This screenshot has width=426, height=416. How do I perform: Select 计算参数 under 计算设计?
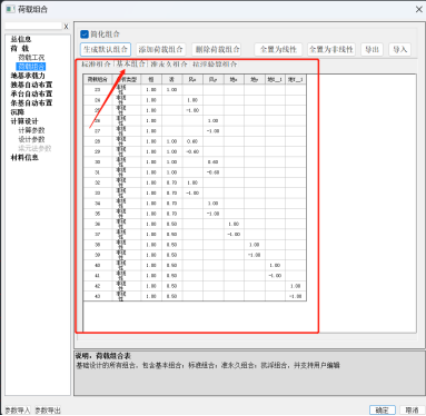tap(31, 130)
